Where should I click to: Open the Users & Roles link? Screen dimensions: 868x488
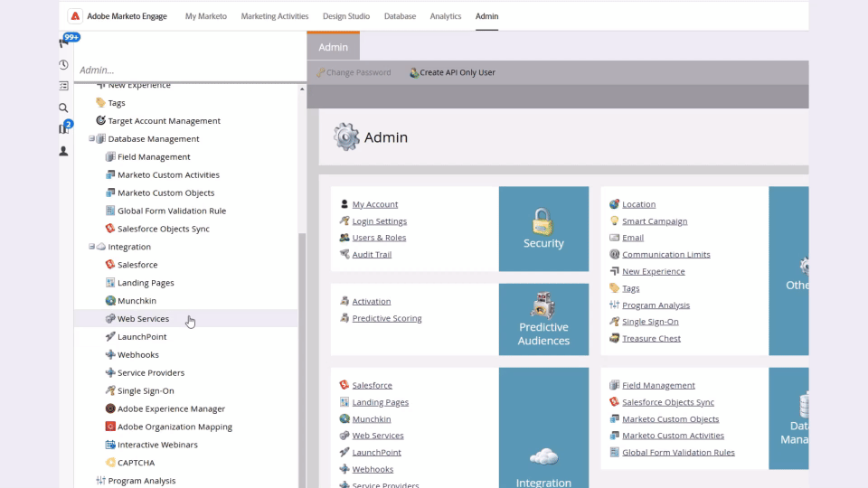[379, 238]
